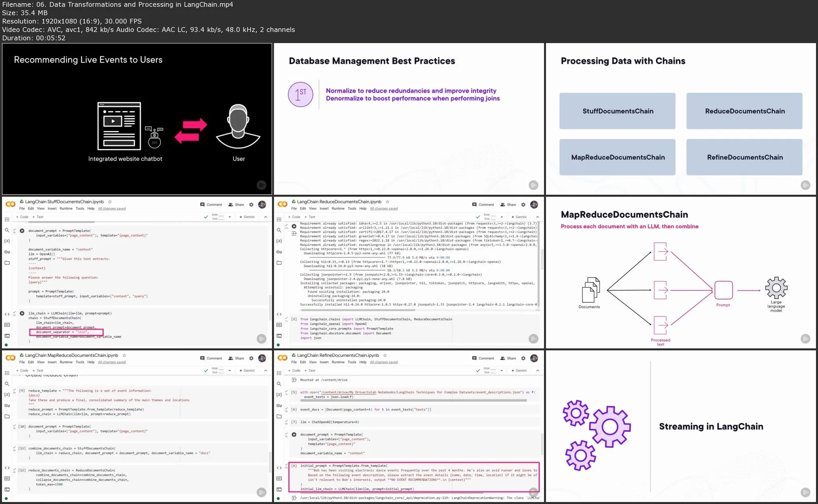The image size is (818, 504).
Task: Run the document_prompt cell in RefineDocumentsChain notebook
Action: (294, 435)
